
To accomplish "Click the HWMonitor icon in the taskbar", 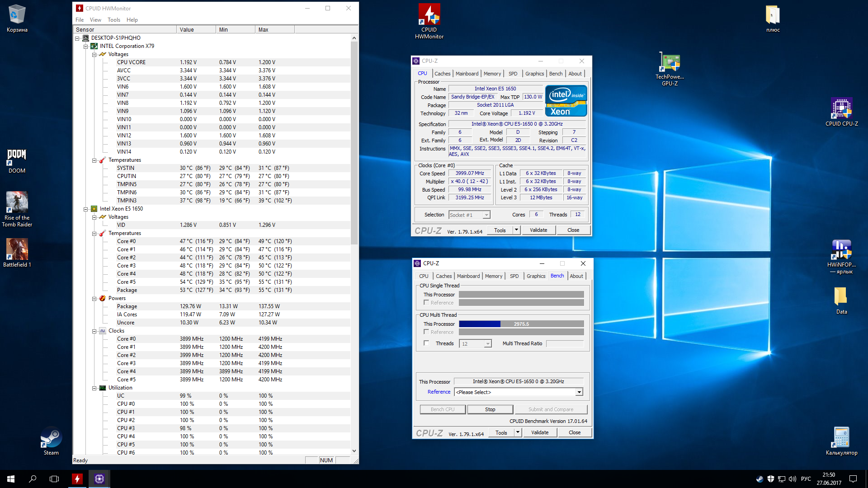I will point(77,479).
